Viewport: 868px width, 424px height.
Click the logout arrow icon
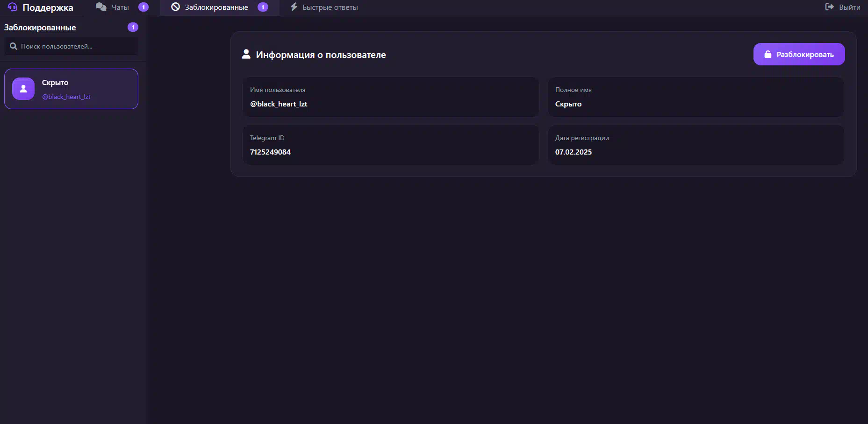click(x=829, y=7)
